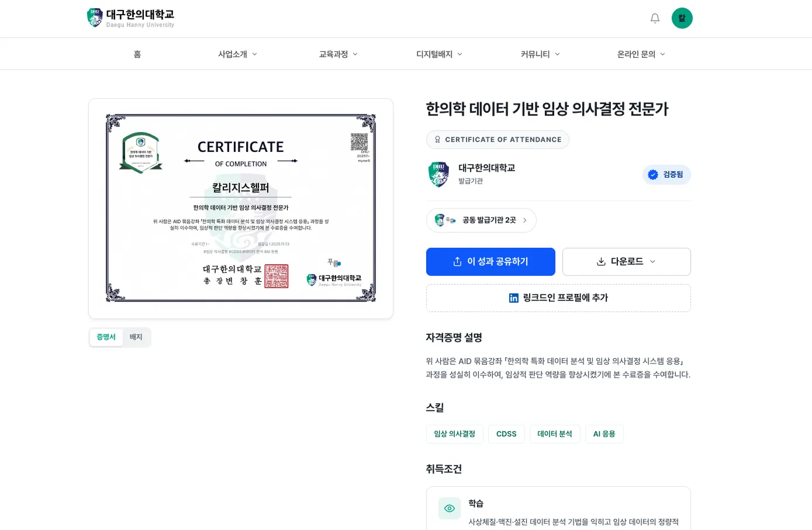Expand the chevron beside 온라인 문의

[662, 54]
